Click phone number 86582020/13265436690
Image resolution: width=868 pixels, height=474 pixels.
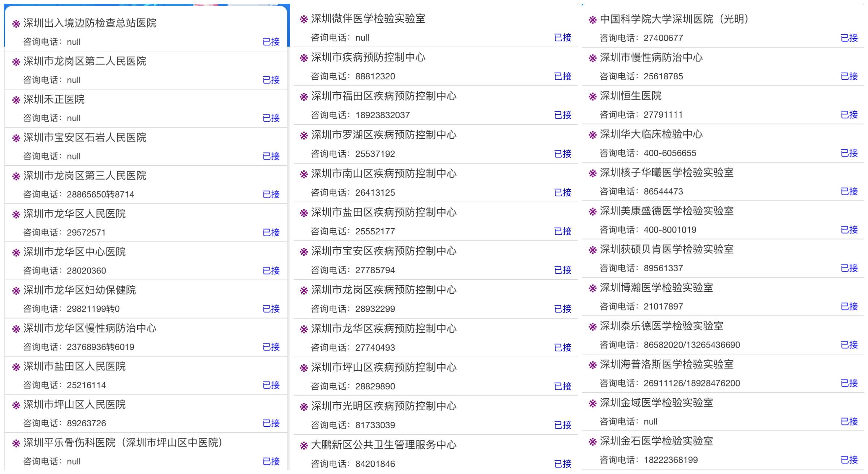(x=692, y=345)
